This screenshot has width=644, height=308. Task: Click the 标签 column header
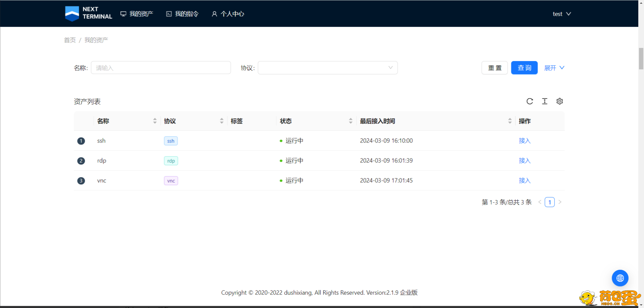(x=237, y=121)
